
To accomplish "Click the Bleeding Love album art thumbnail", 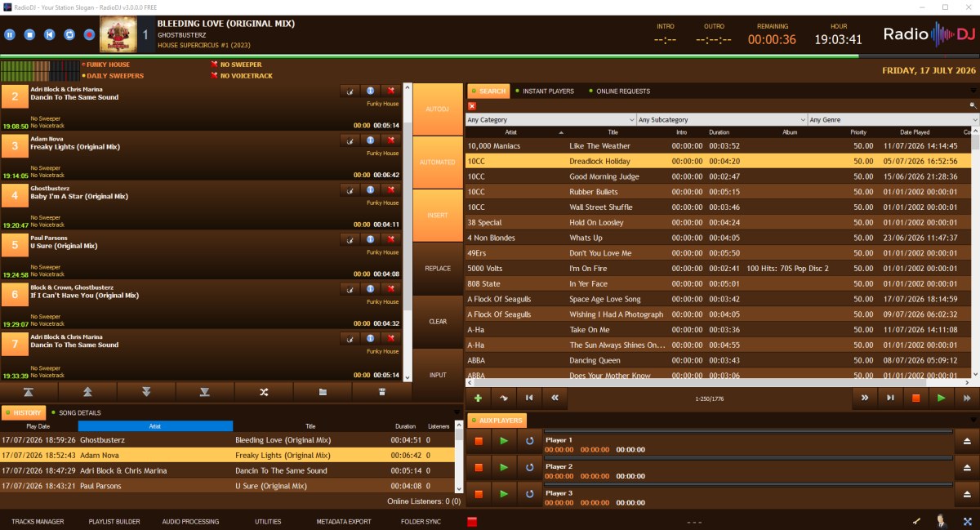I will click(x=118, y=35).
